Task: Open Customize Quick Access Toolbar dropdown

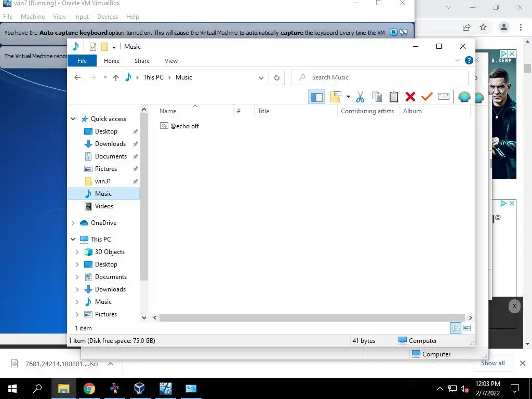Action: pos(114,47)
